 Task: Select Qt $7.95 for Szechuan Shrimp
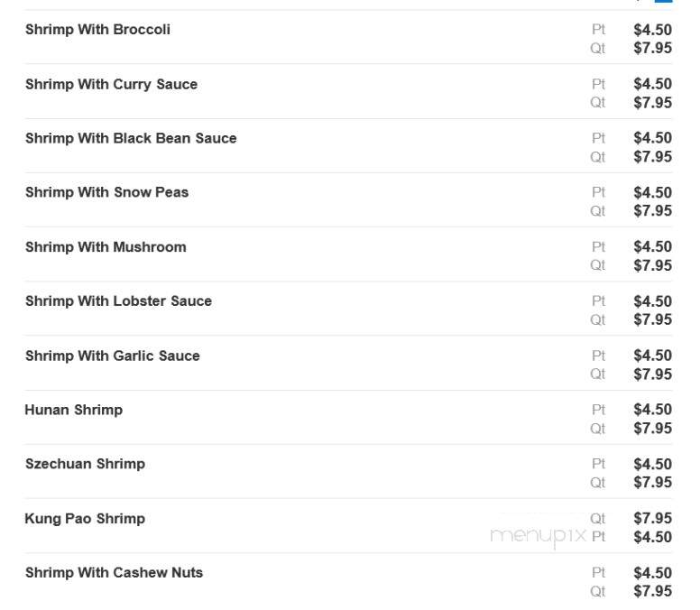(653, 482)
